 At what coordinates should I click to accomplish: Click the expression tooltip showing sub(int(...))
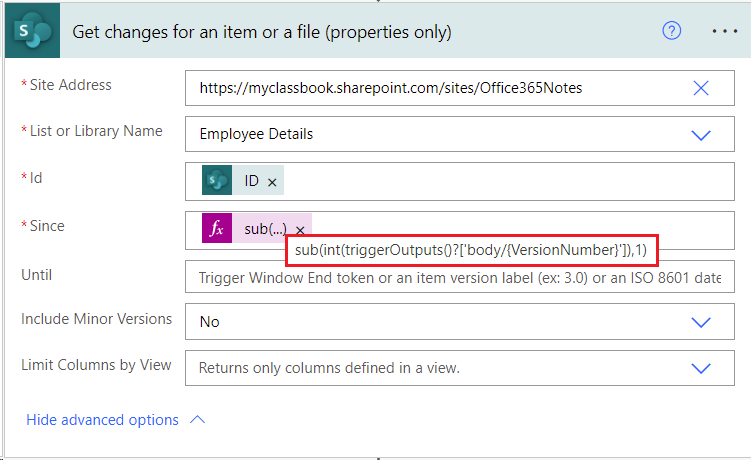coord(472,250)
